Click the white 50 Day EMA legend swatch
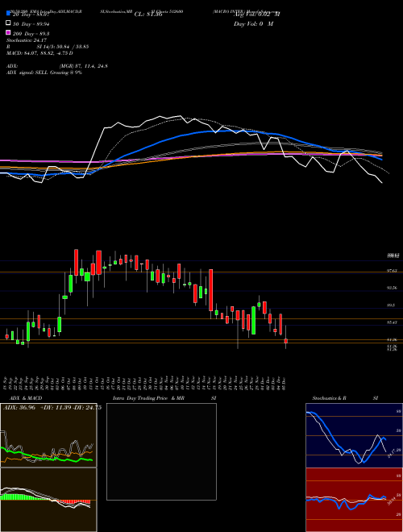This screenshot has width=403, height=532. click(8, 23)
